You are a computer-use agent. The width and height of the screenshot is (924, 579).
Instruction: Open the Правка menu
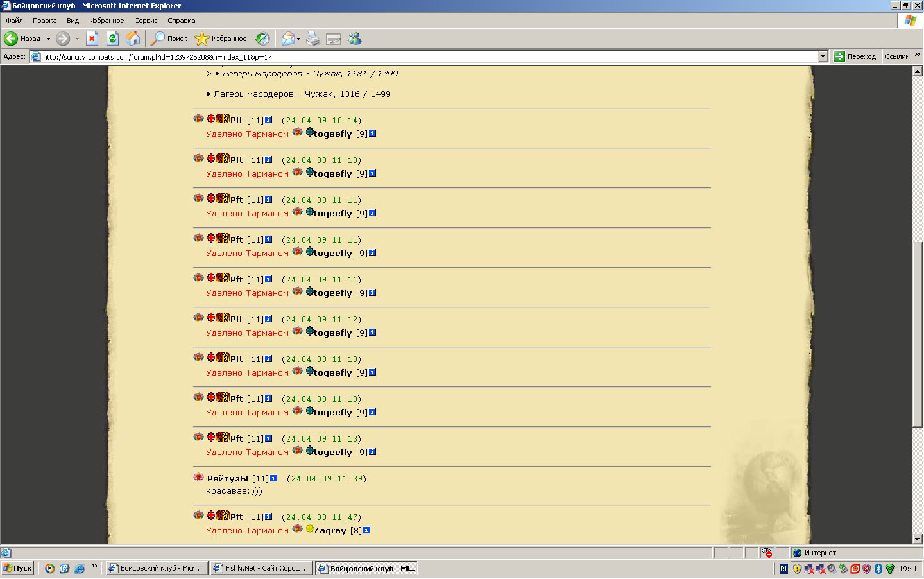(44, 21)
